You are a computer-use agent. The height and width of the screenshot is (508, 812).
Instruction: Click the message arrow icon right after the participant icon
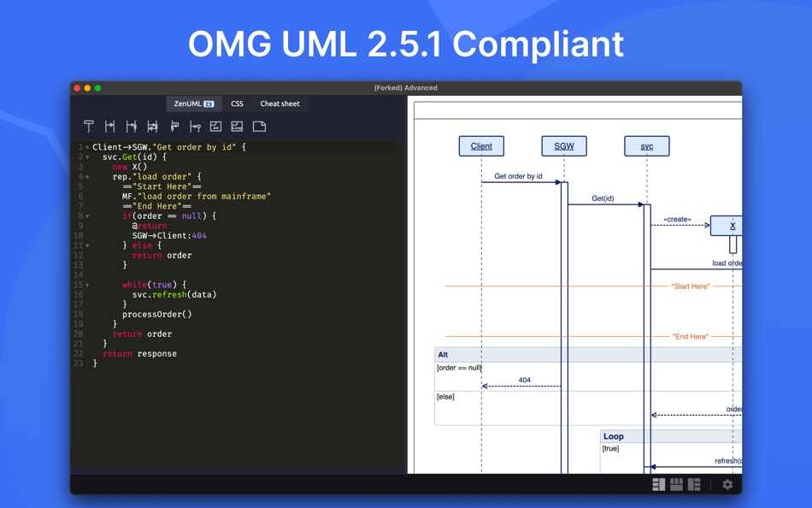click(109, 127)
